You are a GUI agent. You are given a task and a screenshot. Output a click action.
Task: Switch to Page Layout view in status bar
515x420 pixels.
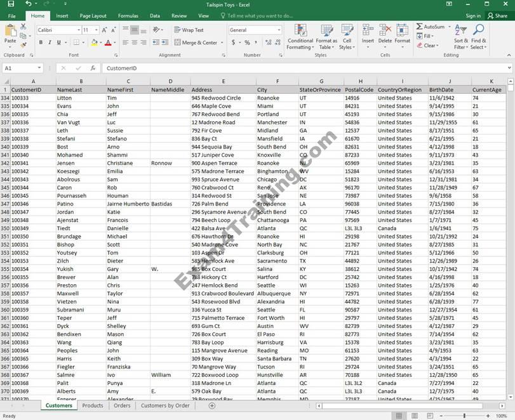[x=414, y=416]
